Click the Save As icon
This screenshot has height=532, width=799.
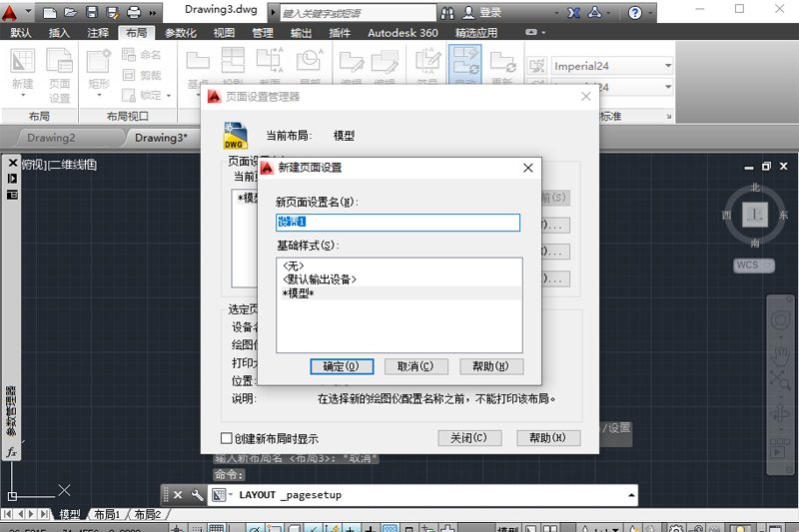coord(112,13)
